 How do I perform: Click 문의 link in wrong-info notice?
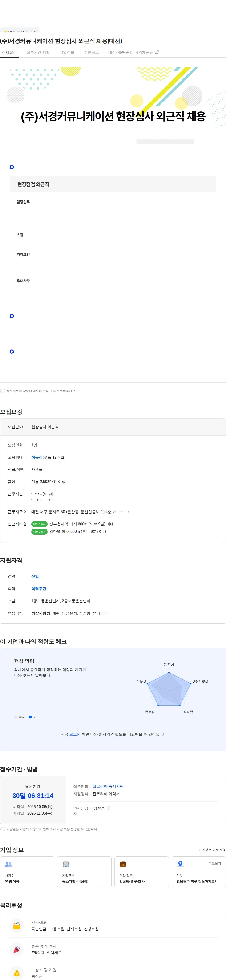[60, 391]
